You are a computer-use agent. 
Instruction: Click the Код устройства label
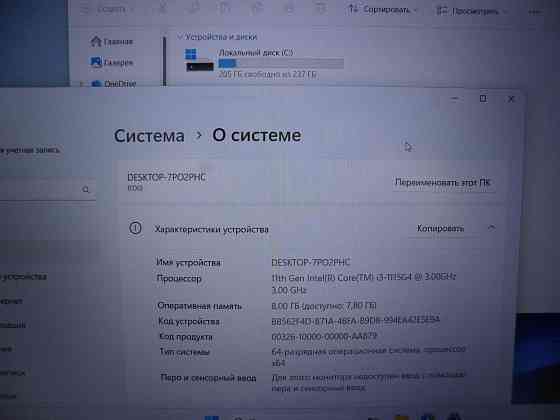tap(189, 321)
